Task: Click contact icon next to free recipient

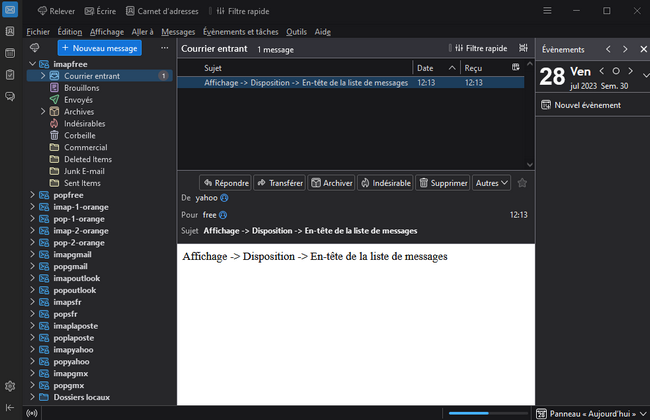Action: point(223,215)
